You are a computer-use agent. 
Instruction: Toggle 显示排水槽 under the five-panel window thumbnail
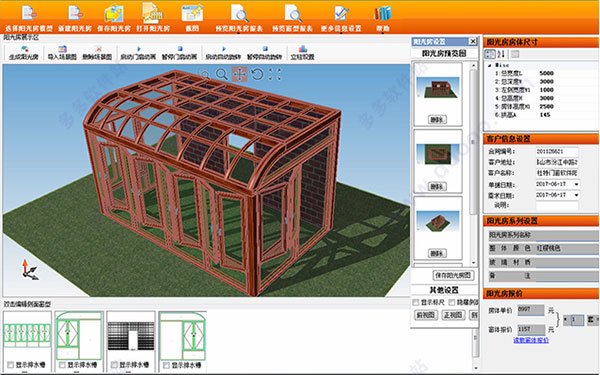[11, 365]
